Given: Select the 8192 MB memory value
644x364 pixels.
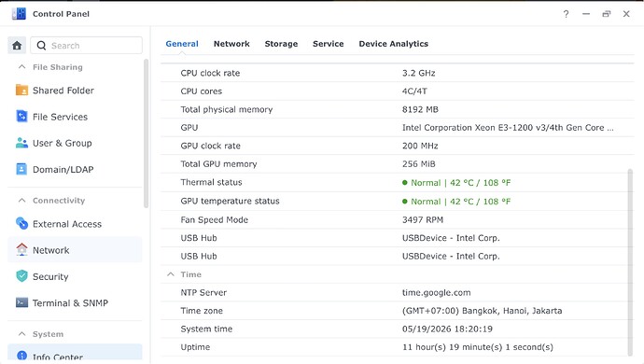Looking at the screenshot, I should coord(420,109).
